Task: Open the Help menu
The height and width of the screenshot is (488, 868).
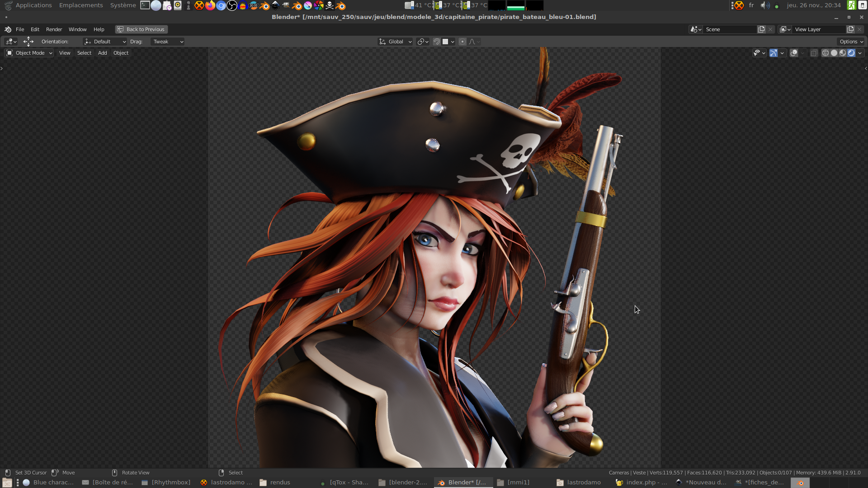Action: coord(99,29)
